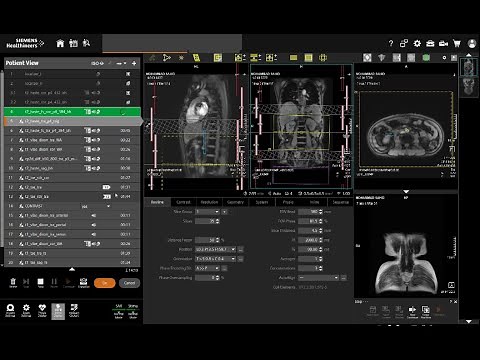Click the camera recorder icon in header
This screenshot has height=360, width=480.
443,43
